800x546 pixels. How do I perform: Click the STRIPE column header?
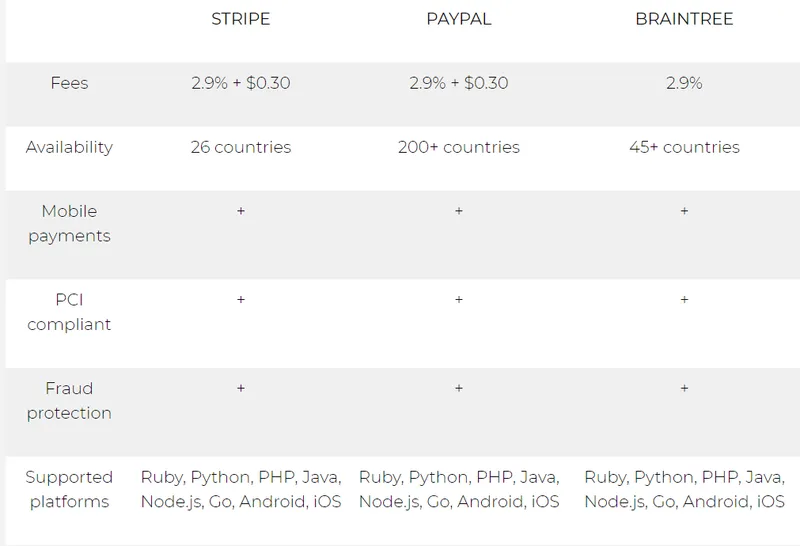pyautogui.click(x=241, y=19)
